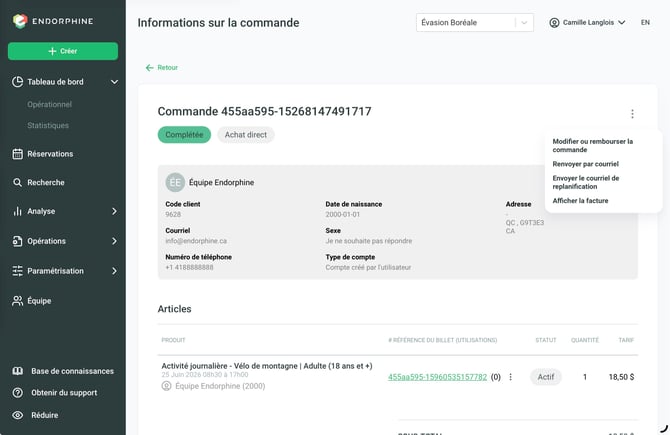Expand the Paramétrisation submenu chevron
The width and height of the screenshot is (670, 435).
tap(114, 271)
